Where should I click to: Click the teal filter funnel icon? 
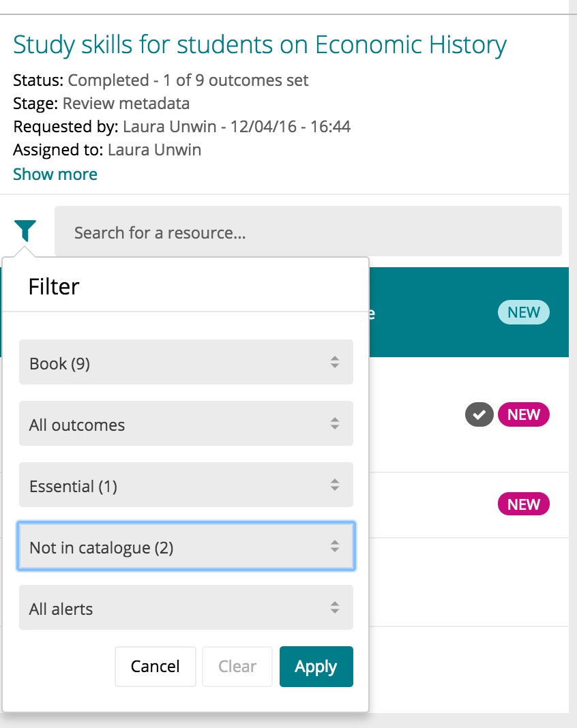click(25, 231)
